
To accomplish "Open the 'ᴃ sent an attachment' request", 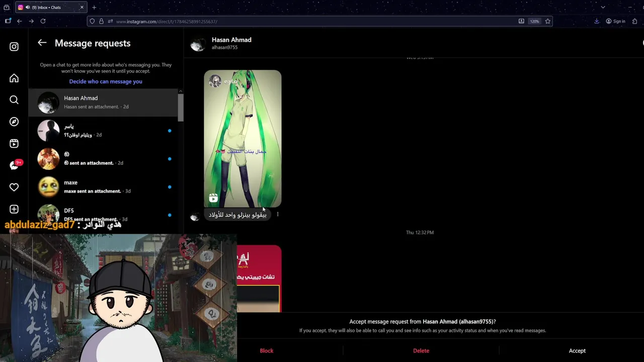I will point(103,159).
